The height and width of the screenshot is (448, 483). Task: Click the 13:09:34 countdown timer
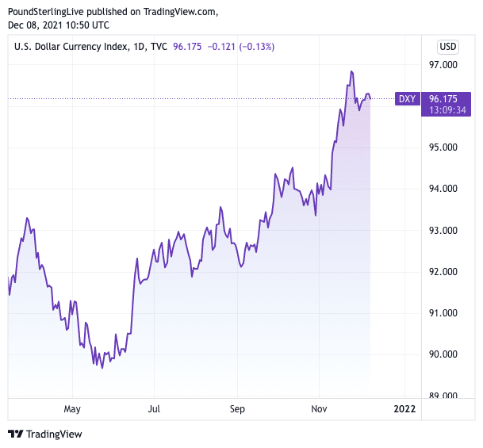pos(446,110)
